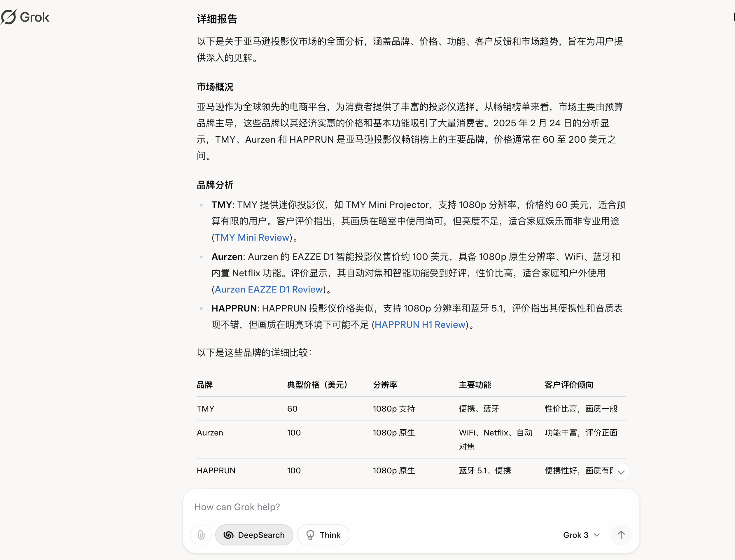This screenshot has height=560, width=735.
Task: Click '1080p 原生' in the Aurzen row
Action: click(x=394, y=433)
